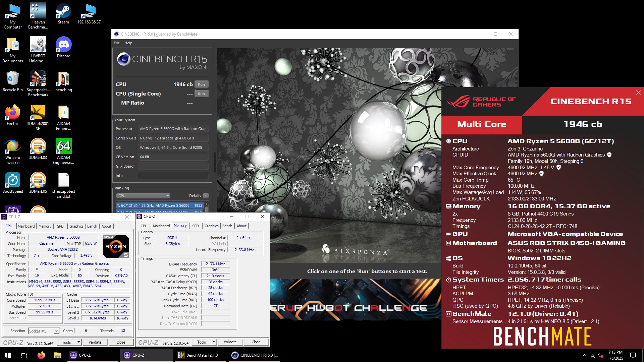Open the Firefox desktop shortcut
This screenshot has width=644, height=362.
(x=12, y=115)
